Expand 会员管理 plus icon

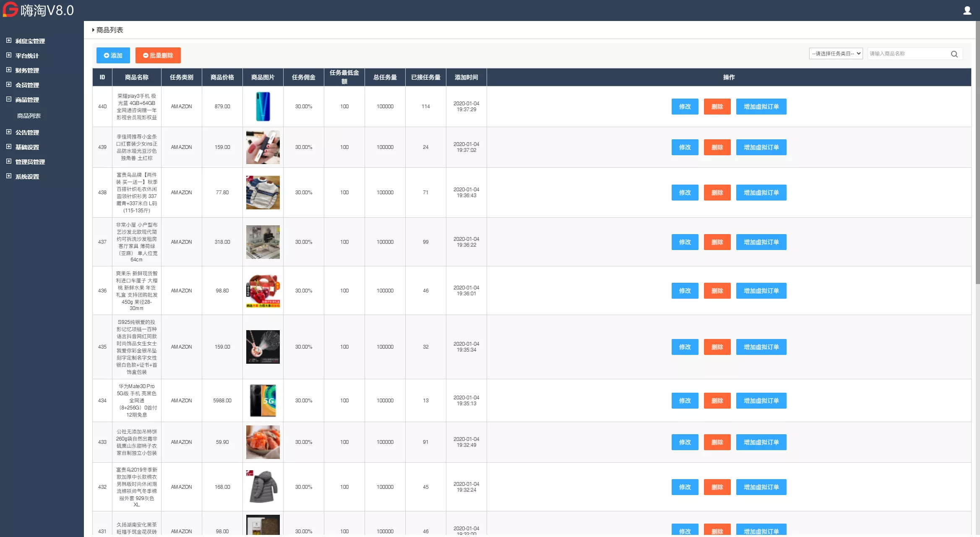[x=9, y=85]
